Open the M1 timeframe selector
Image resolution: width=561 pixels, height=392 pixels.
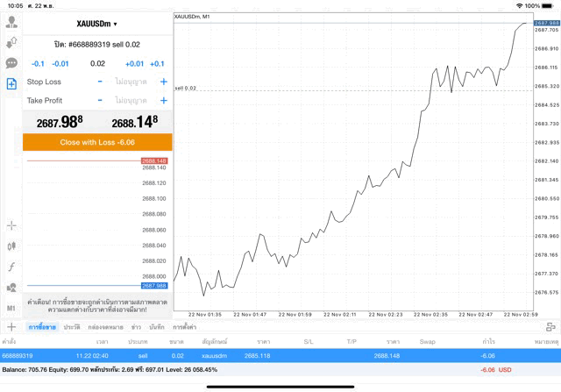click(x=11, y=309)
